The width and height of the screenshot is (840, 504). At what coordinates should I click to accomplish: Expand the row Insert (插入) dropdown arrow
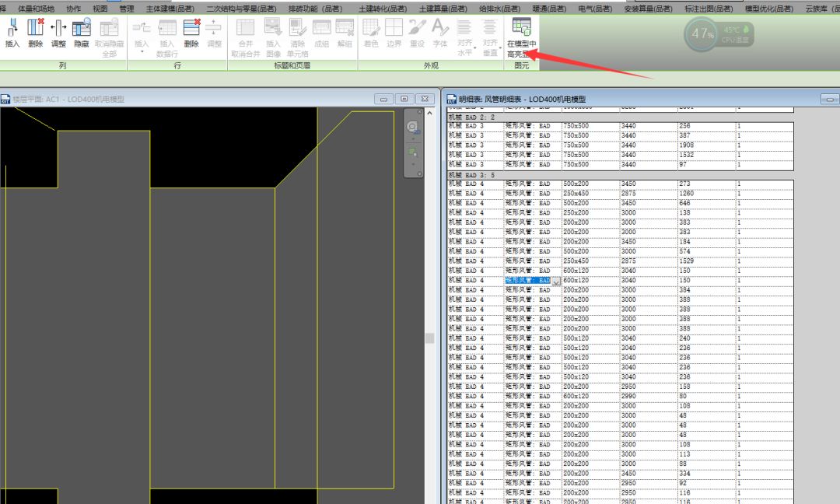[142, 52]
